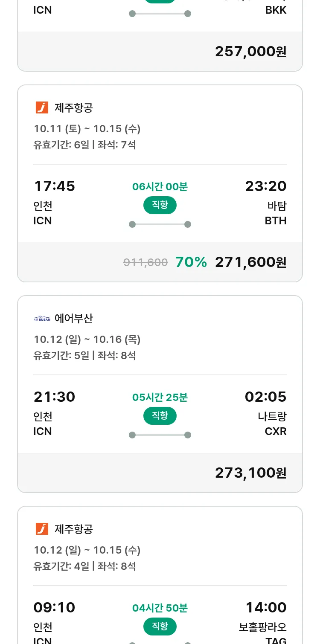Click the Air Busan logo icon

click(x=42, y=319)
